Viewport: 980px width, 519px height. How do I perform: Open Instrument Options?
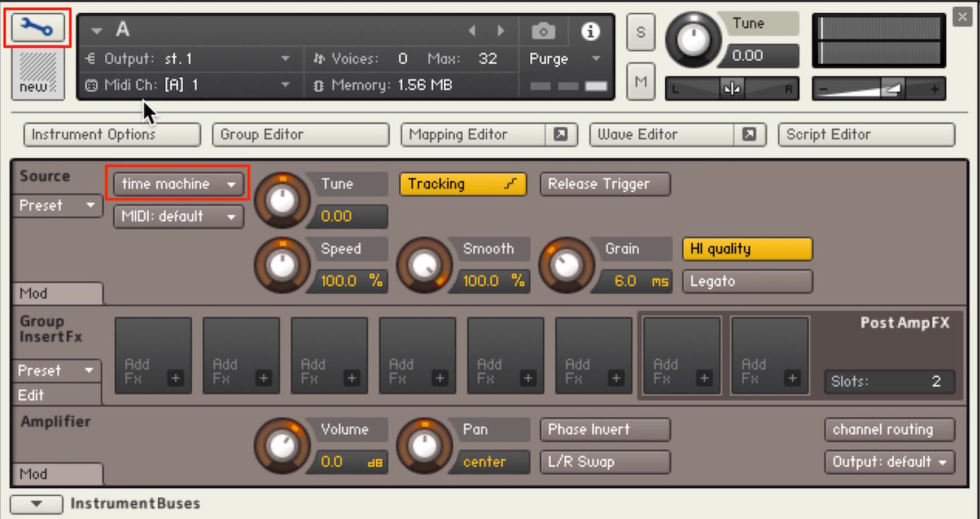112,134
